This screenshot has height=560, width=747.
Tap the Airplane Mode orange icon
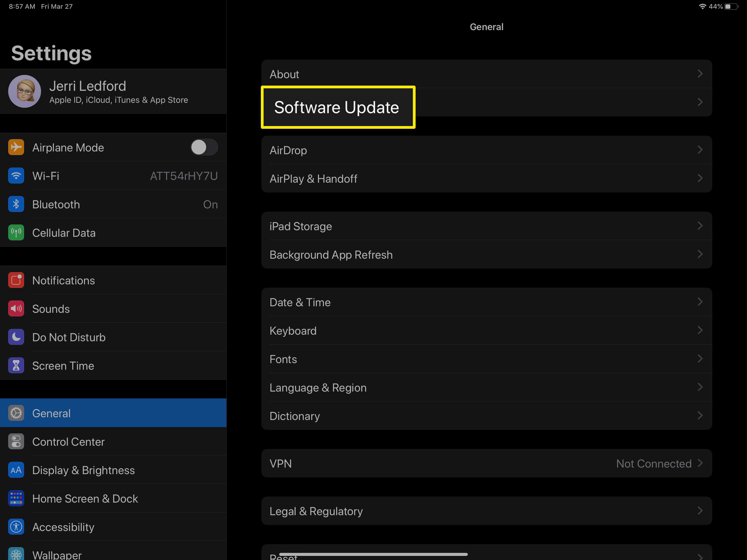coord(16,147)
